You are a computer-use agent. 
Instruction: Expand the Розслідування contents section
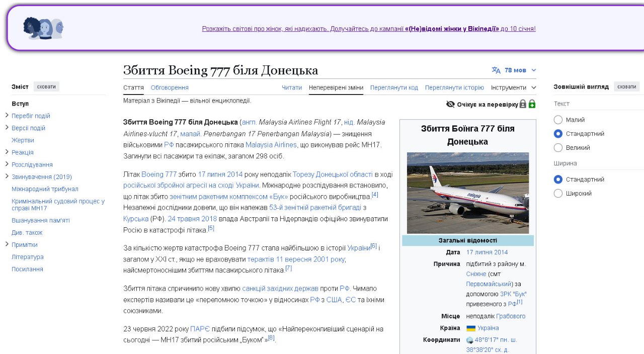click(7, 164)
